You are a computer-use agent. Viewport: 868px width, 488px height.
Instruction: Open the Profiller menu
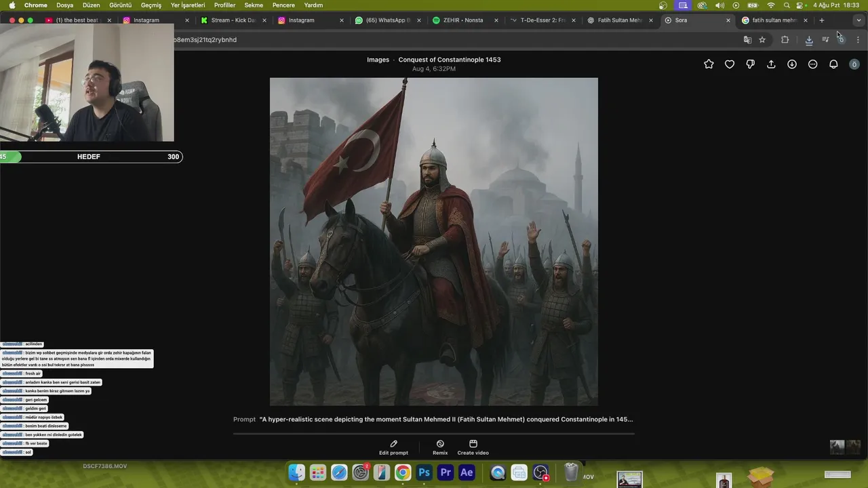point(224,5)
